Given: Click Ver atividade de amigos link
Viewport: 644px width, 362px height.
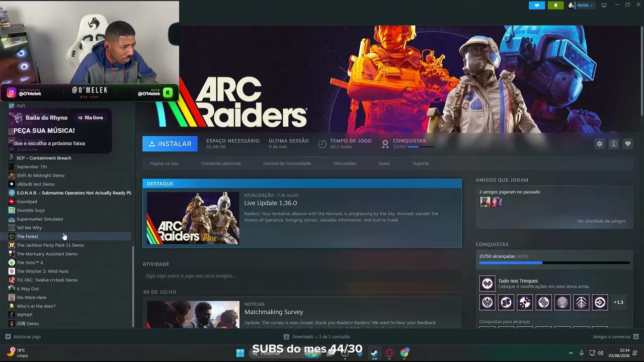Looking at the screenshot, I should click(x=601, y=221).
